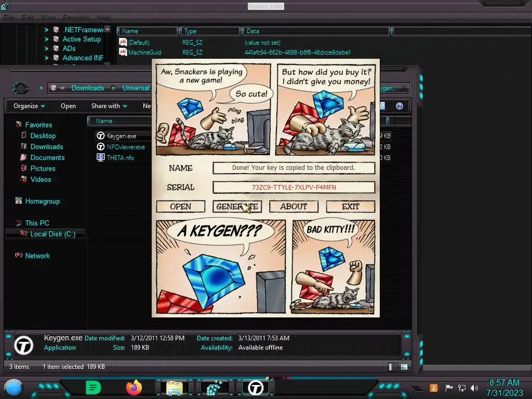Click the volume speaker tray icon
This screenshot has width=532, height=399.
(x=474, y=388)
